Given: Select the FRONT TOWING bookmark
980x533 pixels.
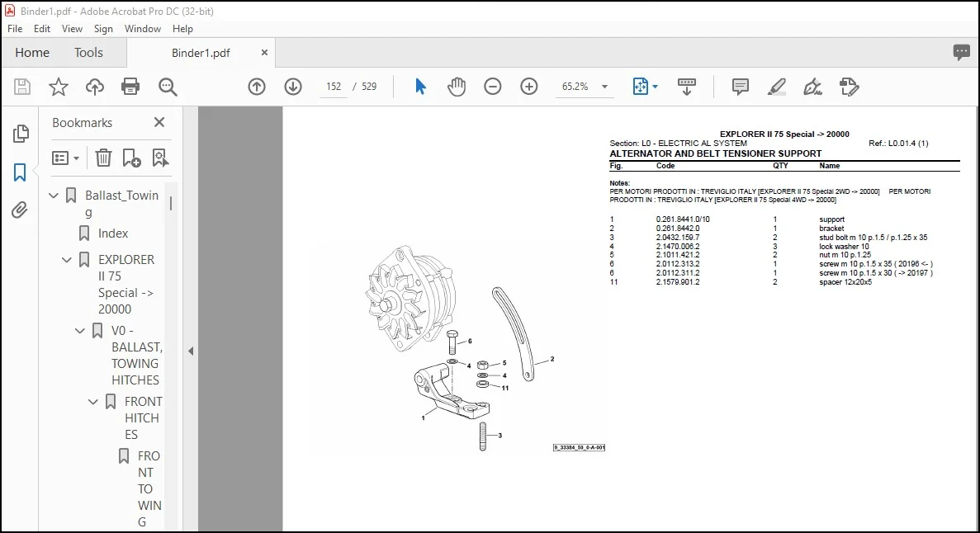Looking at the screenshot, I should pos(149,488).
